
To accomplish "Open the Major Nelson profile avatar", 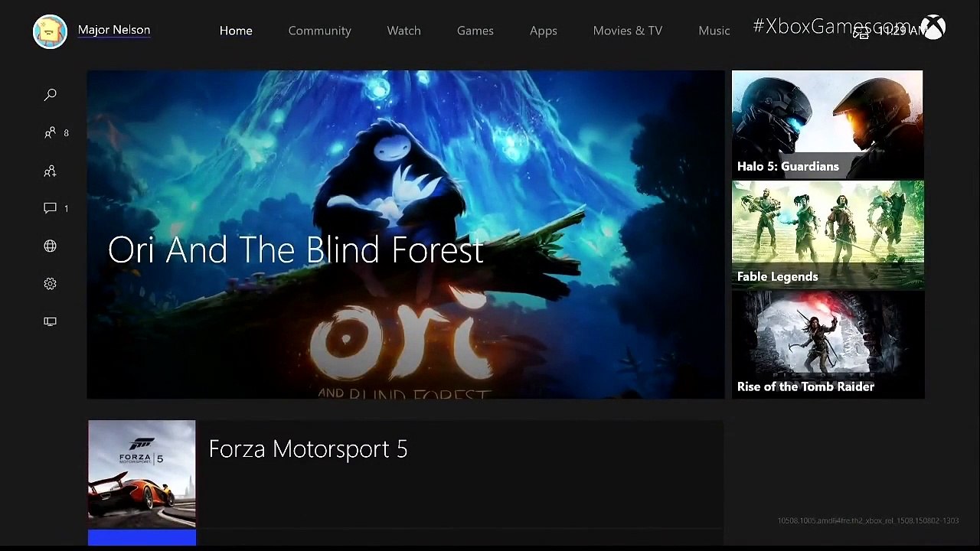I will pyautogui.click(x=51, y=31).
